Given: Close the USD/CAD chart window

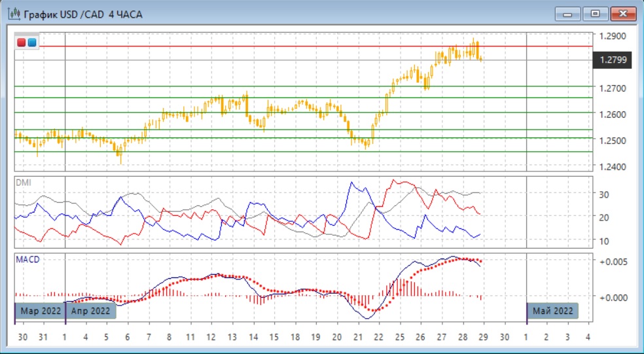Looking at the screenshot, I should point(623,14).
